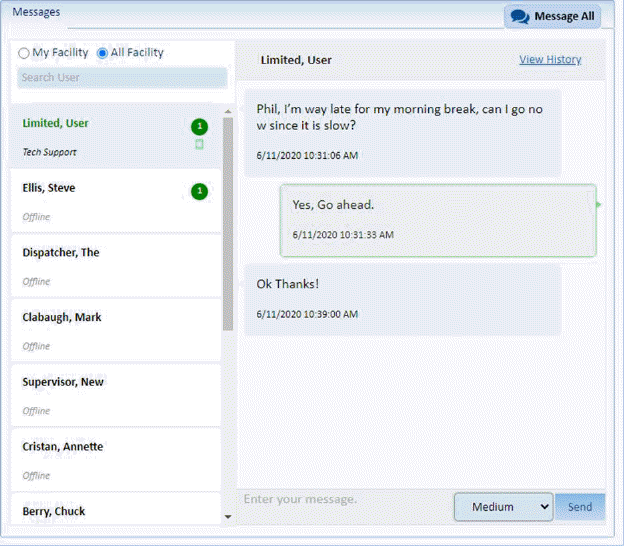This screenshot has height=546, width=624.
Task: Click unread badge on Limited, User
Action: pos(199,126)
